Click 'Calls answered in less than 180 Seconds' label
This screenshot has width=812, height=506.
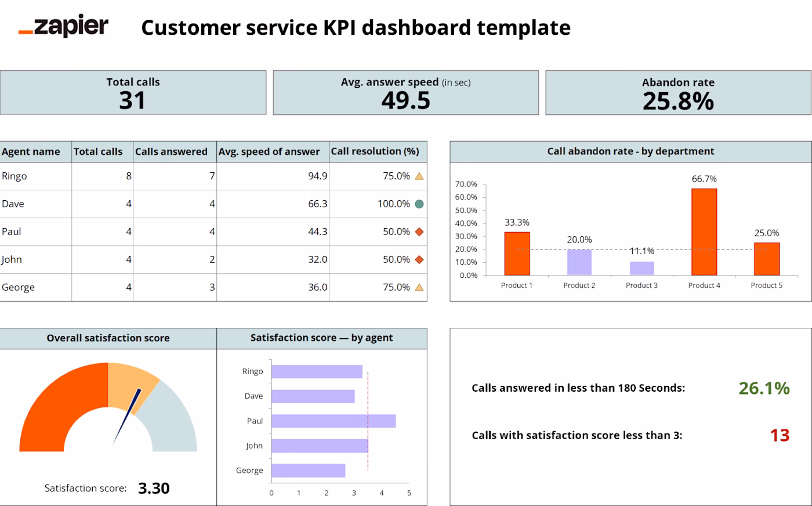[578, 388]
